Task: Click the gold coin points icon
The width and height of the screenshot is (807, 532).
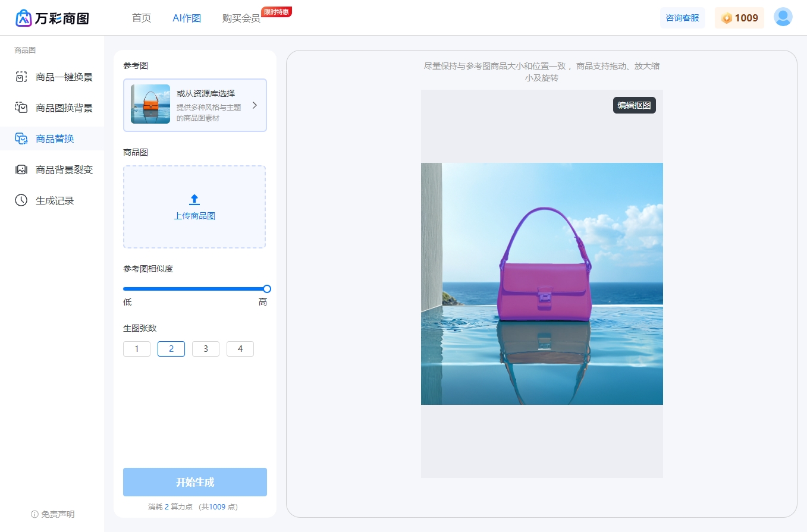Action: (x=727, y=18)
